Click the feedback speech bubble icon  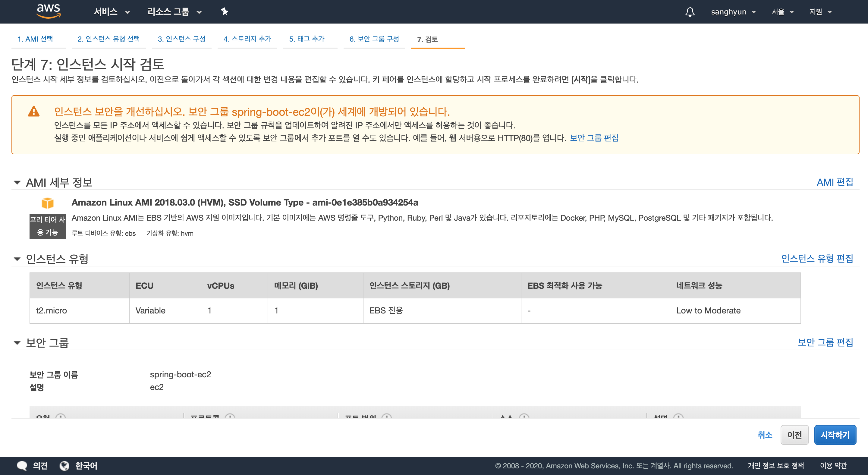(22, 466)
